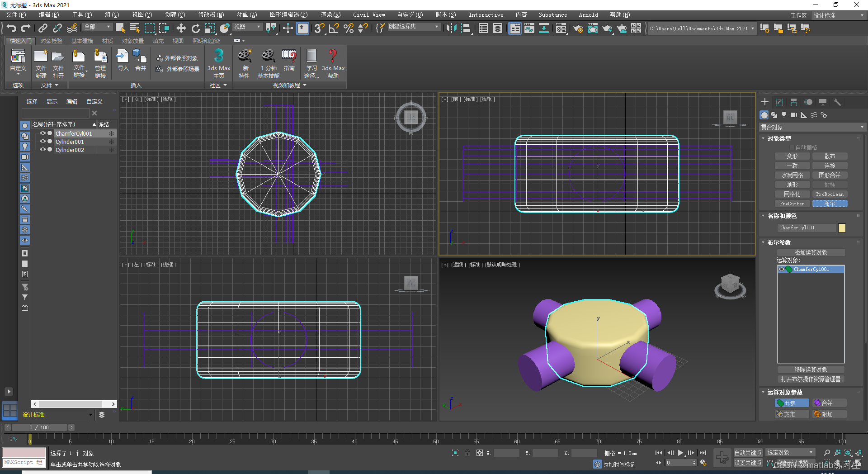The height and width of the screenshot is (474, 868).
Task: Open the Modify panel tab icon
Action: [x=779, y=102]
